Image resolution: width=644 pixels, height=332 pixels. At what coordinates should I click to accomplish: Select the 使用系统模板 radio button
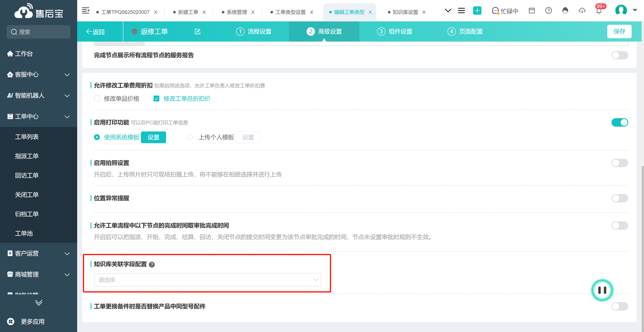[x=97, y=137]
